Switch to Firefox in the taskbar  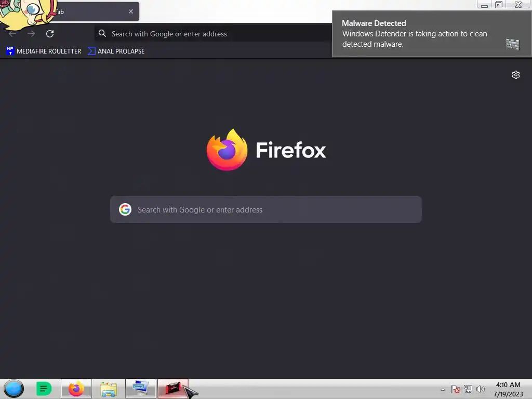76,389
